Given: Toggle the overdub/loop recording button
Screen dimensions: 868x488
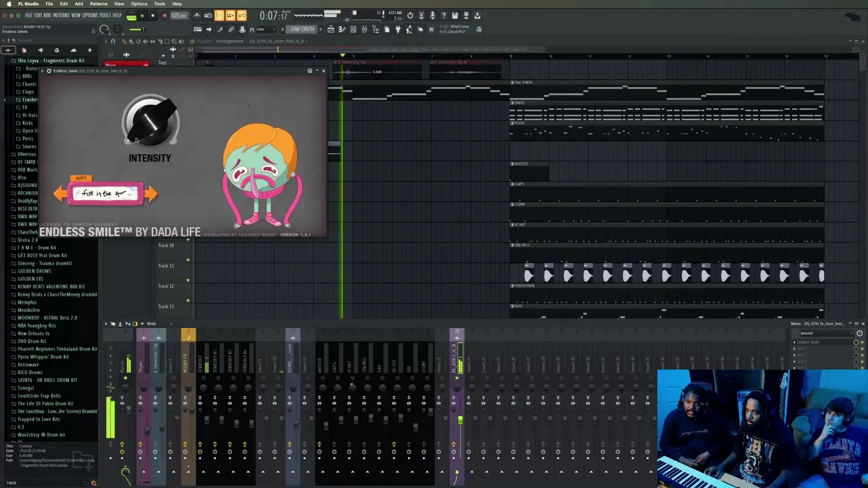Looking at the screenshot, I should (x=231, y=16).
